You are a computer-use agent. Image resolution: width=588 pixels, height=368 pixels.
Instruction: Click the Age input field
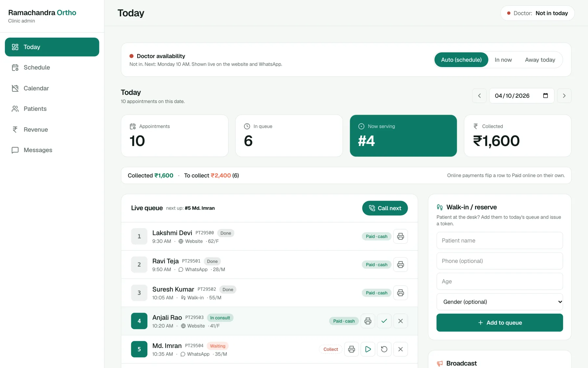point(499,281)
